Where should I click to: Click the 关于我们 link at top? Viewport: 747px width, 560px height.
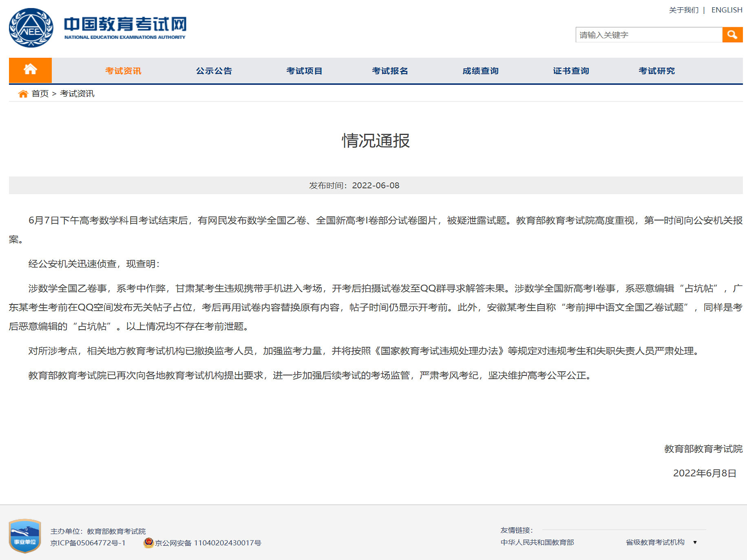click(683, 10)
